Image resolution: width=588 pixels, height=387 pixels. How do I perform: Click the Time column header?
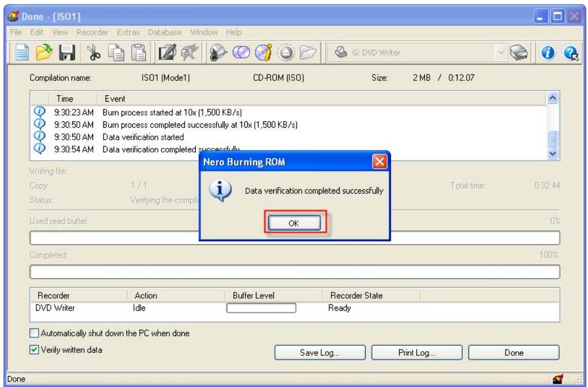73,99
